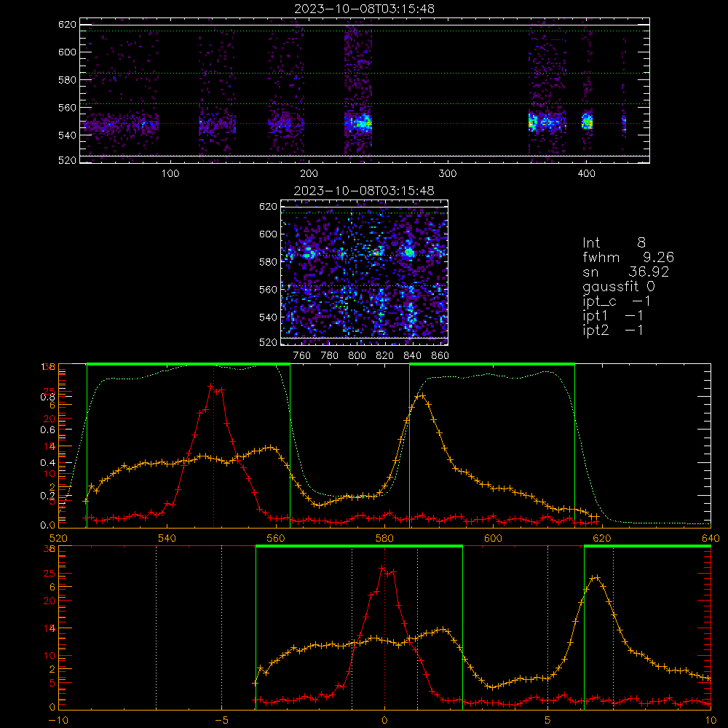
Task: Click white y-axis label 0.8 in upper profile plot
Action: pos(48,397)
